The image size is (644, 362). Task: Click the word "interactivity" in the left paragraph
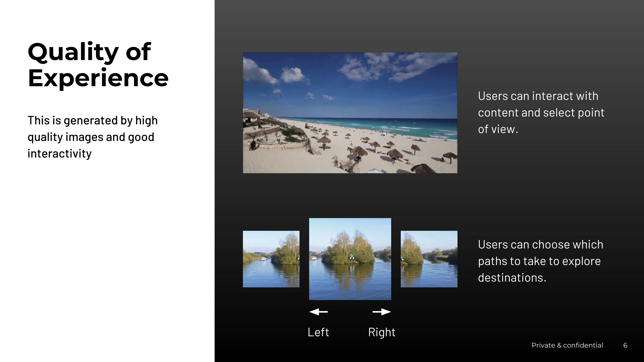click(x=59, y=153)
